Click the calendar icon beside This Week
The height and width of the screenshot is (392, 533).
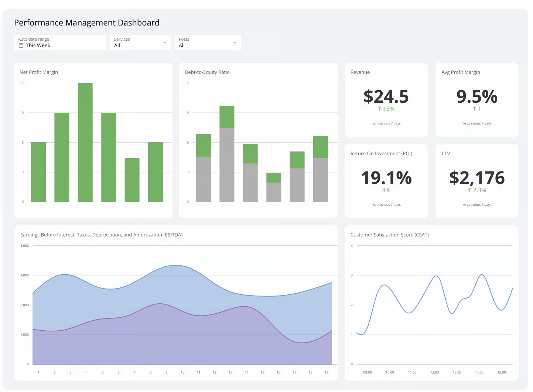click(21, 45)
